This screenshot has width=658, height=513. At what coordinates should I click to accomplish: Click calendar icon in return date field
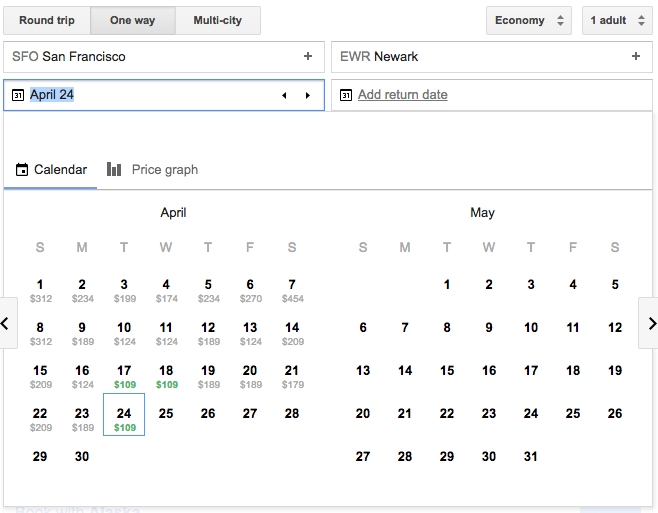point(346,95)
